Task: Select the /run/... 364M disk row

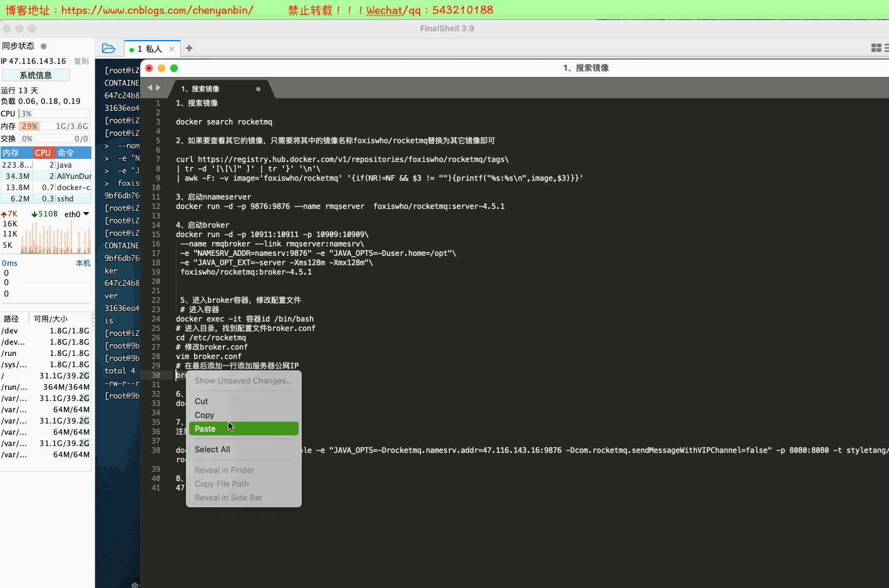Action: (46, 387)
